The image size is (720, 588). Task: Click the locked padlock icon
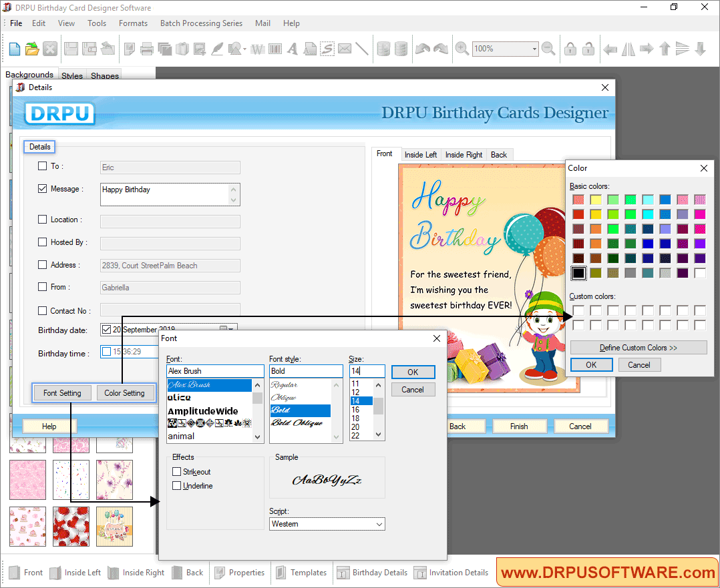(x=570, y=49)
